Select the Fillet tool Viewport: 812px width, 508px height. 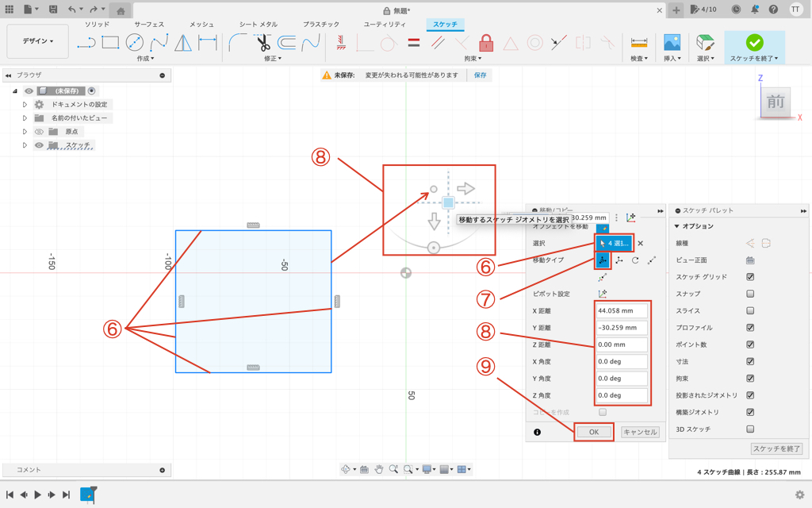pyautogui.click(x=238, y=43)
